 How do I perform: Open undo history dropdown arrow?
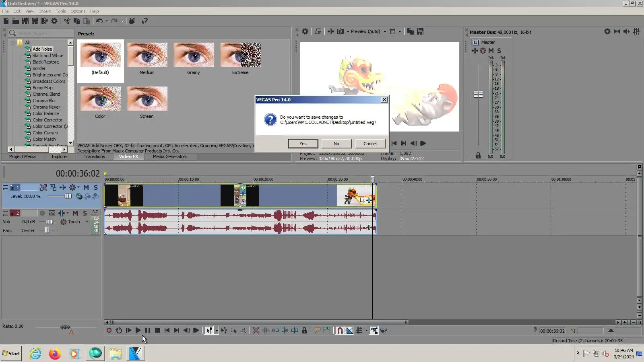tap(107, 21)
